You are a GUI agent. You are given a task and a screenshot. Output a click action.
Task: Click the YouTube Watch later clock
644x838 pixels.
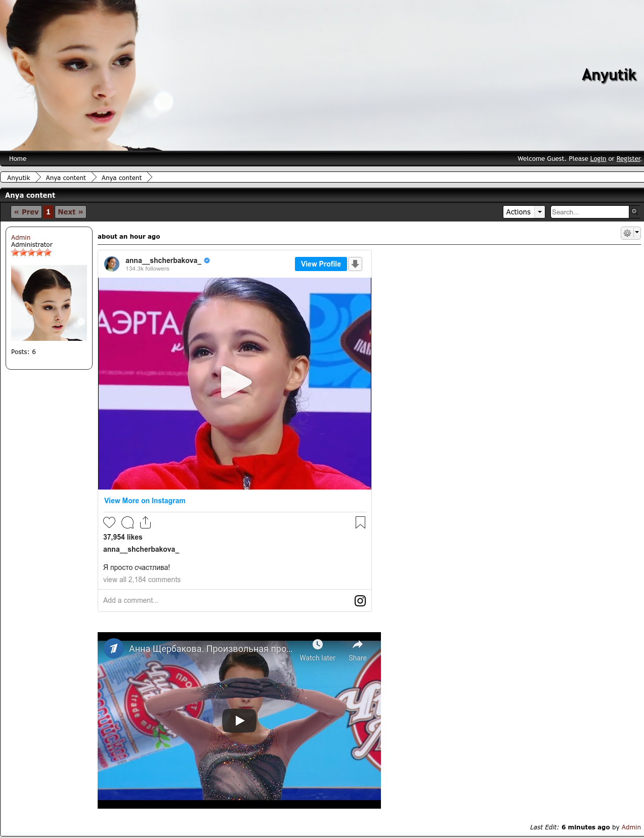pos(317,644)
